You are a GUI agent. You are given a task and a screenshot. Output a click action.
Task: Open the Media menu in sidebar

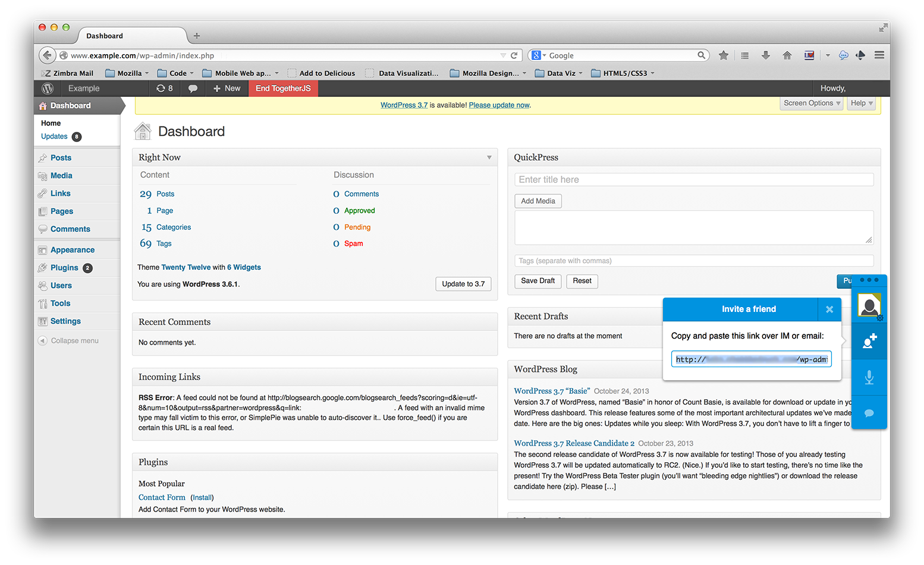(61, 176)
